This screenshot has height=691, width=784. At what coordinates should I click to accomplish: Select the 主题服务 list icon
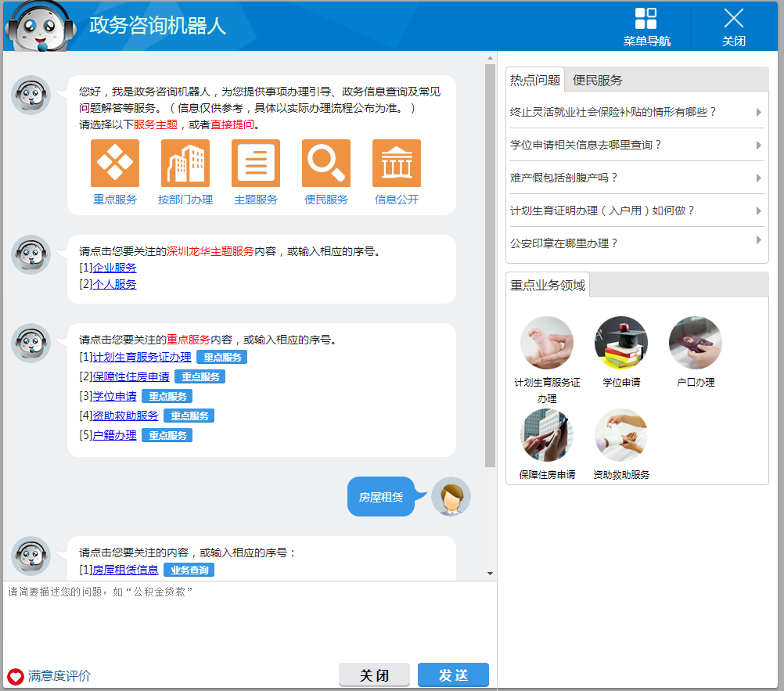[256, 164]
